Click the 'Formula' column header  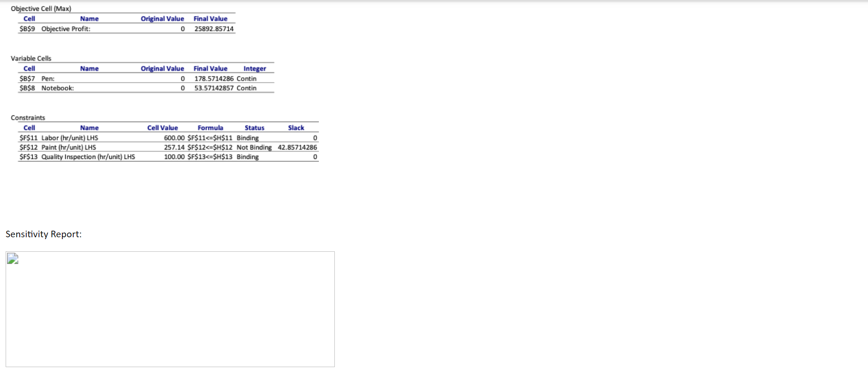click(x=211, y=128)
